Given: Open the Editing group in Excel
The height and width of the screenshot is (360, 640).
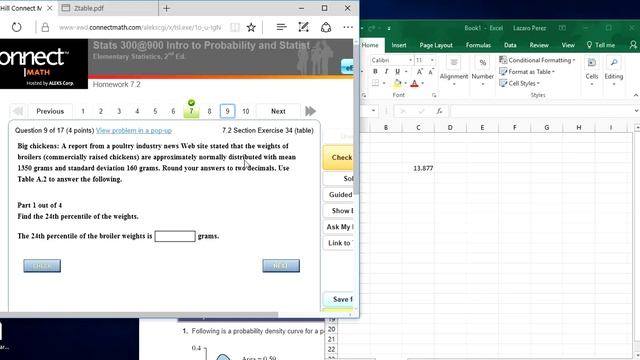Looking at the screenshot, I should pos(613,71).
